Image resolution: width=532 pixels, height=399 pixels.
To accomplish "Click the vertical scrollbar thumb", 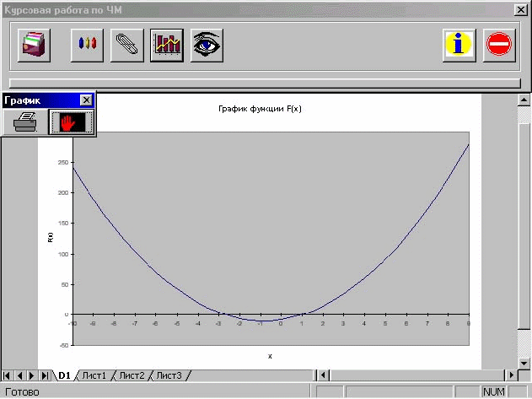I will pos(524,226).
